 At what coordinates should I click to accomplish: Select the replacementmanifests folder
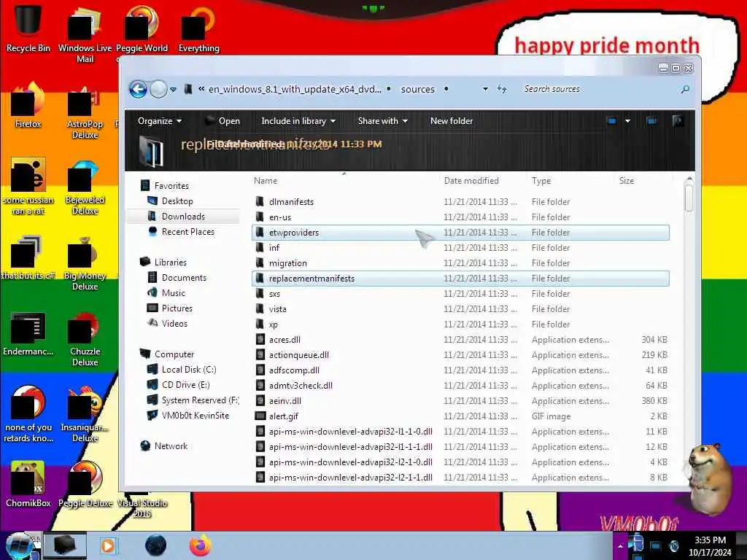[x=460, y=278]
